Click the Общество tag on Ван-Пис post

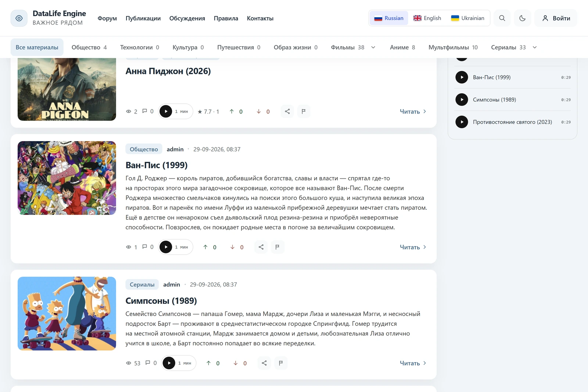144,149
